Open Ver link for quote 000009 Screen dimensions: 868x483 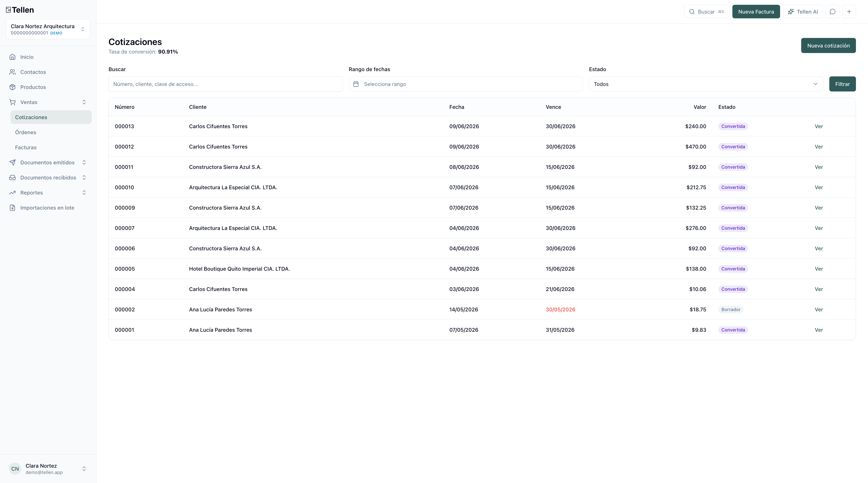(x=819, y=208)
